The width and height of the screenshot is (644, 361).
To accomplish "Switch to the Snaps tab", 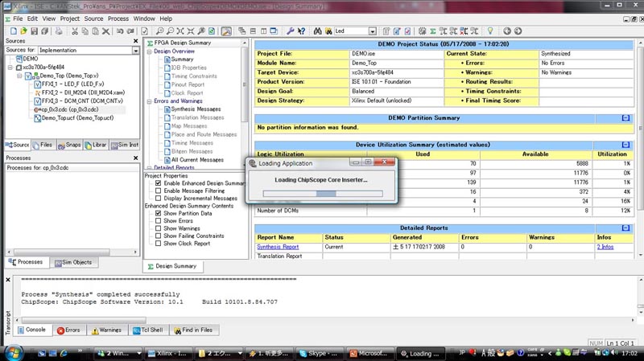I will coord(69,145).
